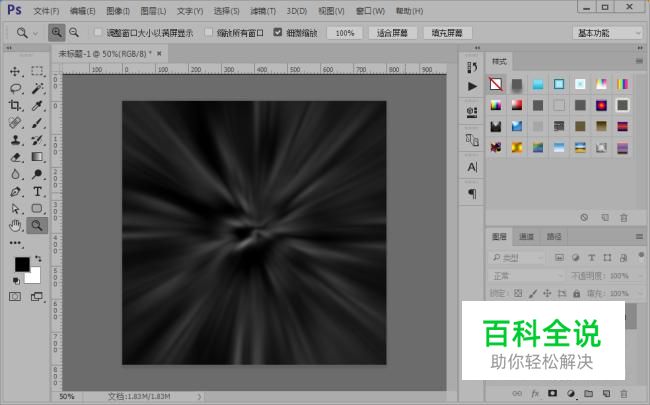Open the layer blend mode dropdown
650x405 pixels.
point(526,276)
